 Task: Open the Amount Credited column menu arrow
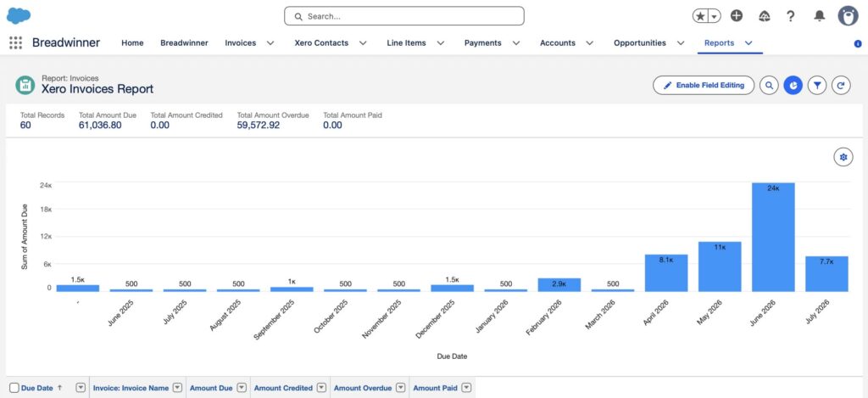(x=321, y=388)
